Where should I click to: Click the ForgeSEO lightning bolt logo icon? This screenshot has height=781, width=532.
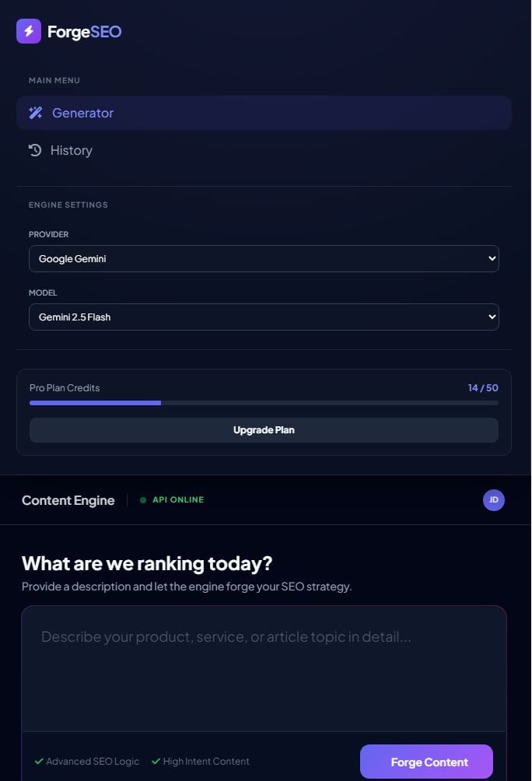[29, 31]
